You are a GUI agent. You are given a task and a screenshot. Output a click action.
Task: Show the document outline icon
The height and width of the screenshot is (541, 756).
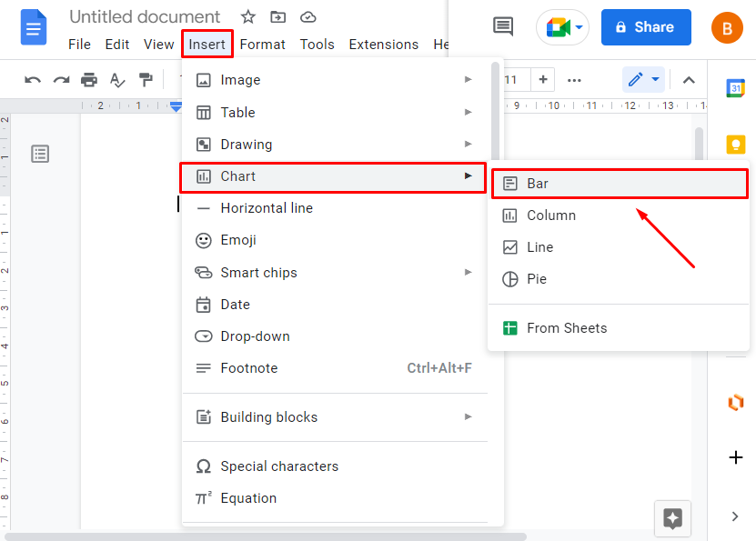[x=40, y=154]
